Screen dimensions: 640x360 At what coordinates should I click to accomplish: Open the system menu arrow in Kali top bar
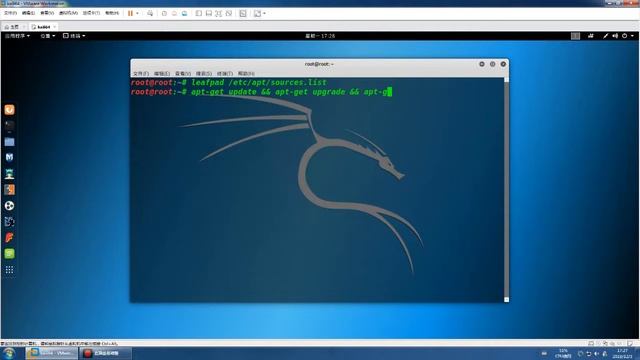(x=632, y=36)
